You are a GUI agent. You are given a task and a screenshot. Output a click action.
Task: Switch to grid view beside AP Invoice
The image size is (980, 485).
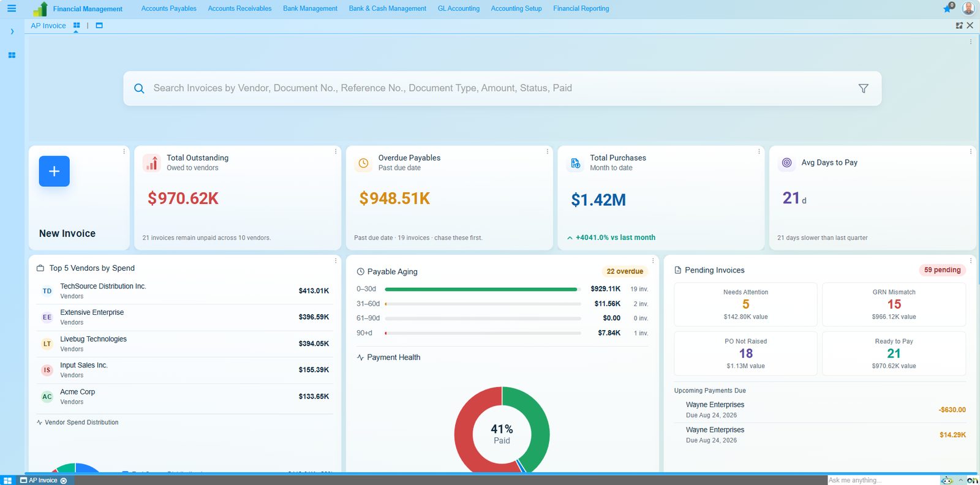(77, 26)
